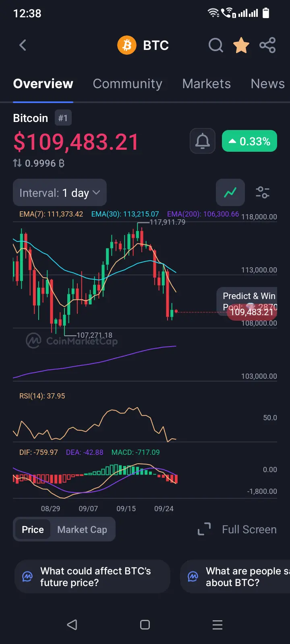Tap the 0.9996 ₿ conversion value
290x644 pixels.
point(45,163)
